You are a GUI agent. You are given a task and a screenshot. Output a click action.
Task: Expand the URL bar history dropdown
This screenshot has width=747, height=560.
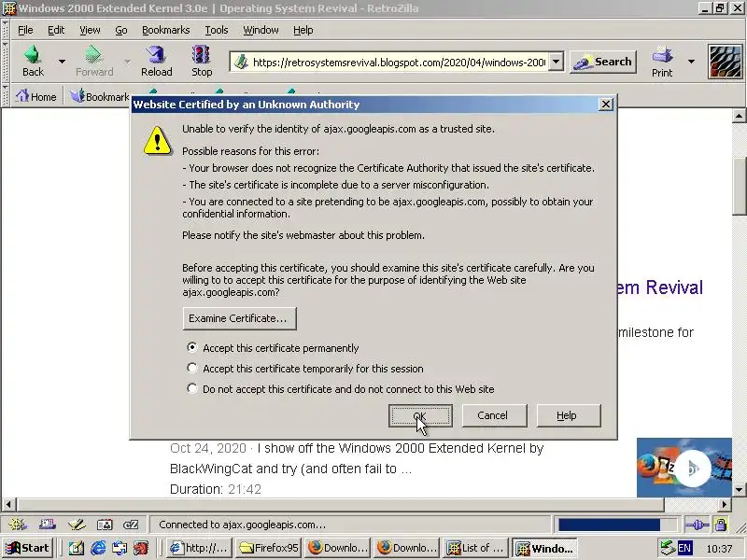coord(556,62)
